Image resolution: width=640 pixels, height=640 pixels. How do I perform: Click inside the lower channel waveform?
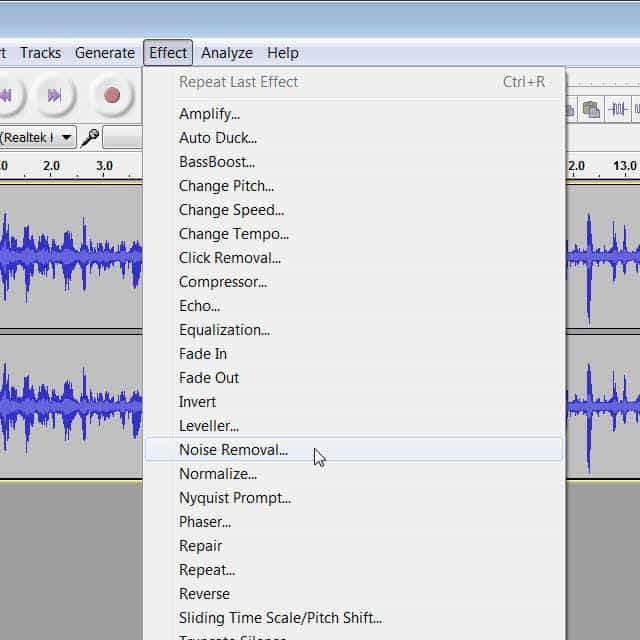coord(71,406)
